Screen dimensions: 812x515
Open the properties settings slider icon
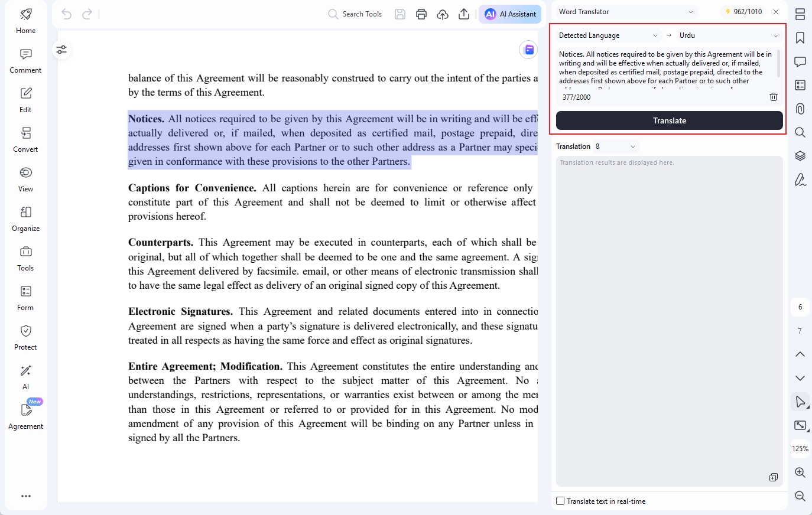pyautogui.click(x=61, y=50)
